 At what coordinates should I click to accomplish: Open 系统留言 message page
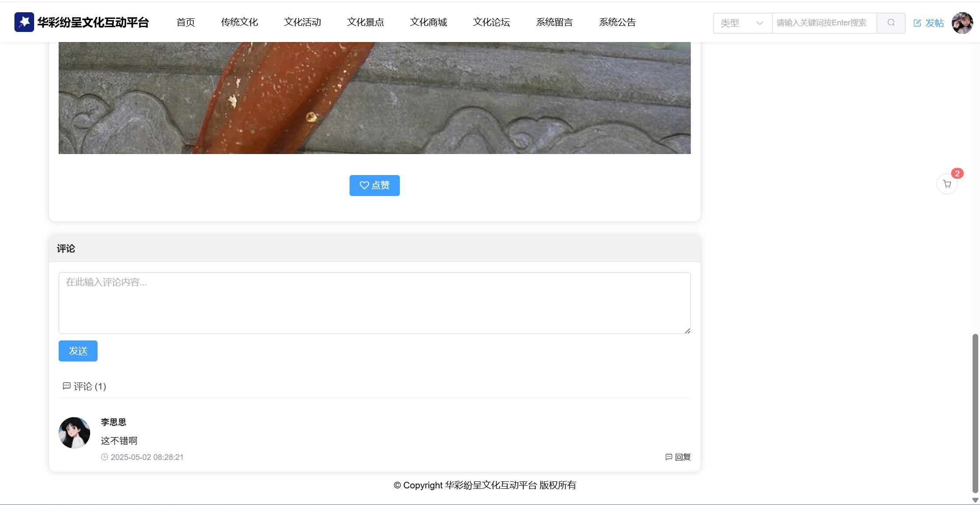(554, 22)
